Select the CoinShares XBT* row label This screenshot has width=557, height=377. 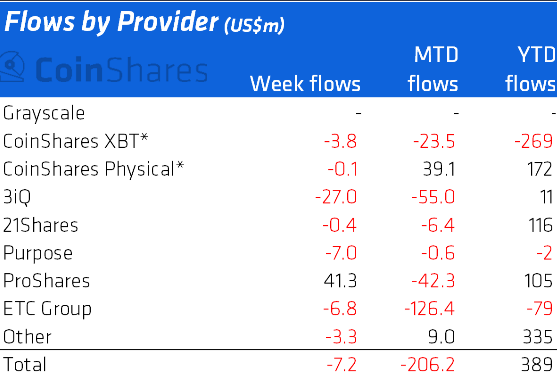75,141
